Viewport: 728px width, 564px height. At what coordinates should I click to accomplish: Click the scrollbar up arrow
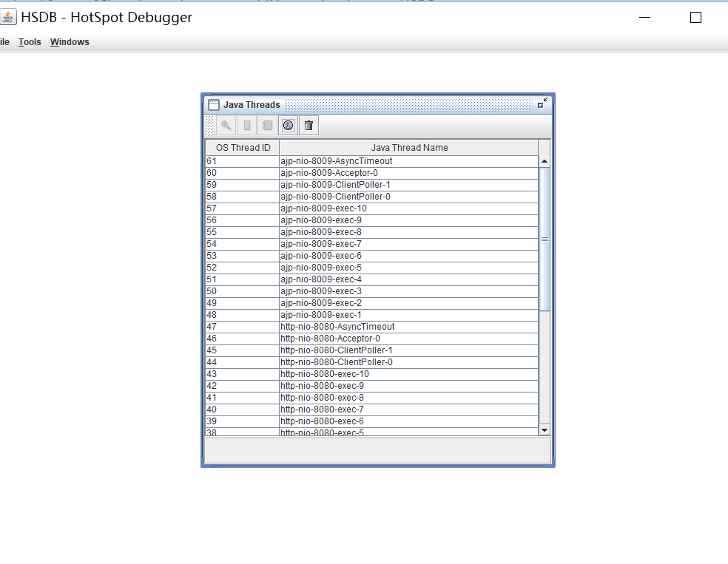545,161
